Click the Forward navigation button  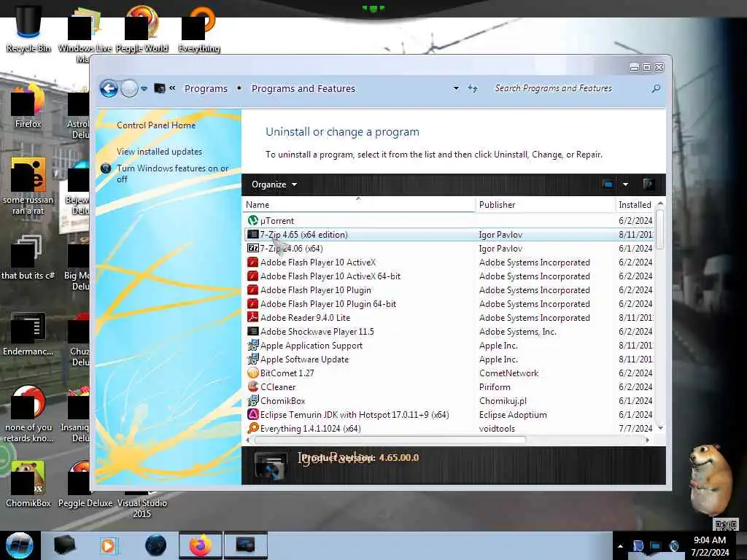(129, 88)
